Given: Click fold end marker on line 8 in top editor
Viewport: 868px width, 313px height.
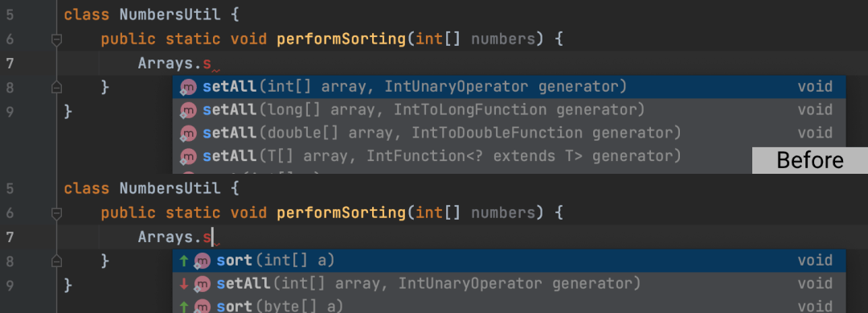Looking at the screenshot, I should click(x=56, y=87).
